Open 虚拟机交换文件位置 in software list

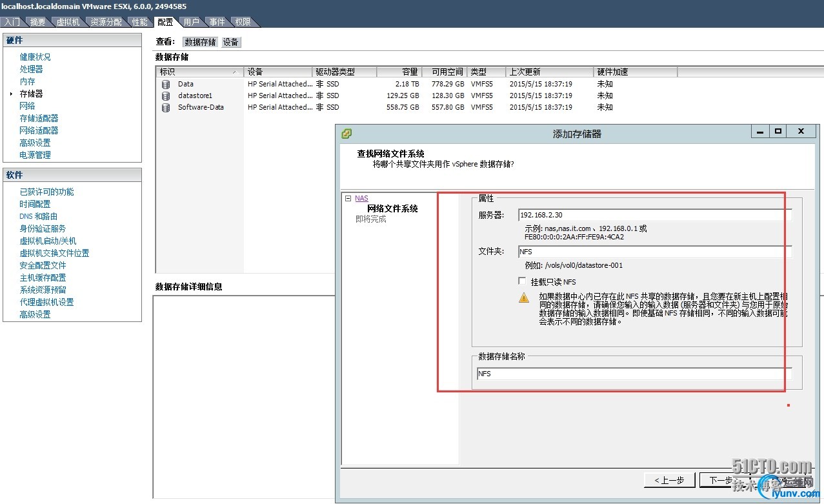(x=54, y=253)
